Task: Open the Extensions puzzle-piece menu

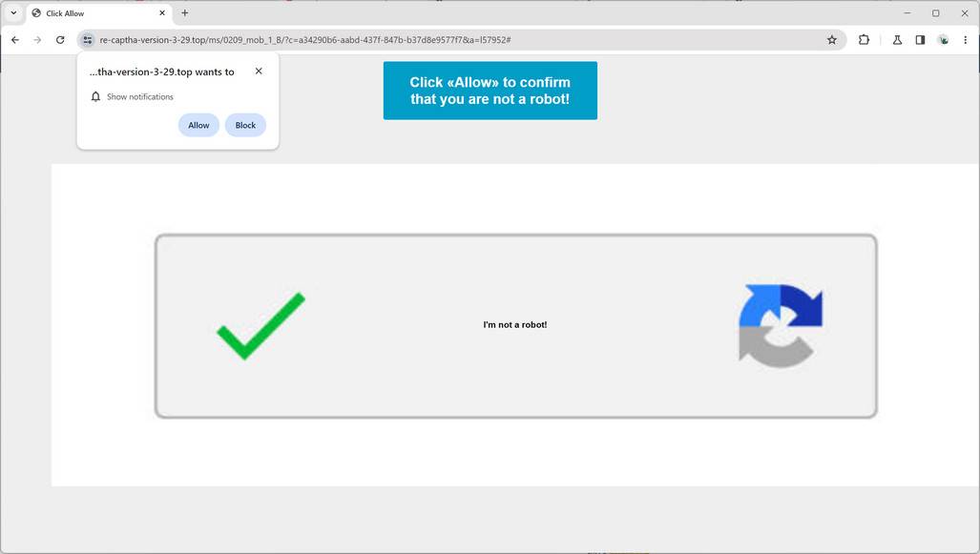Action: [864, 39]
